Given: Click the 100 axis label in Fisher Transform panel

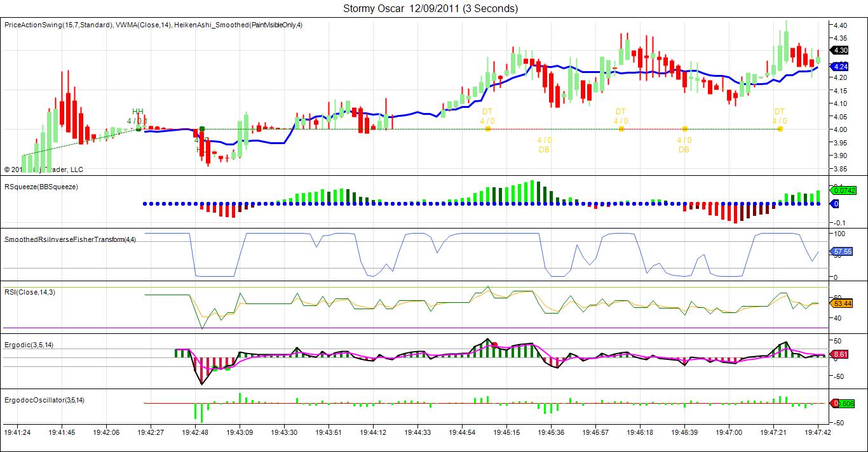Looking at the screenshot, I should coord(838,234).
